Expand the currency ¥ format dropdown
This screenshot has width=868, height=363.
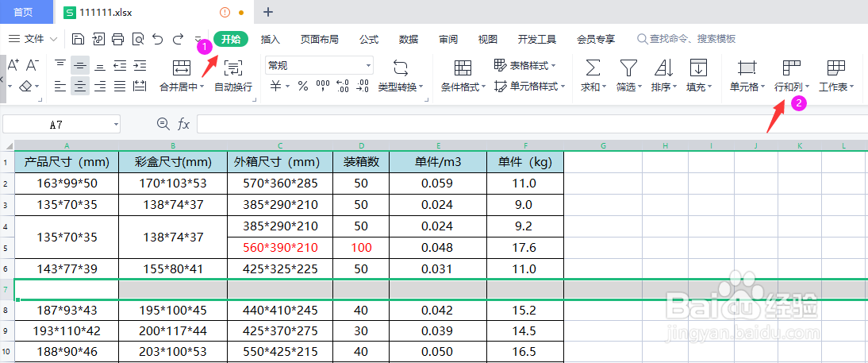pos(288,87)
